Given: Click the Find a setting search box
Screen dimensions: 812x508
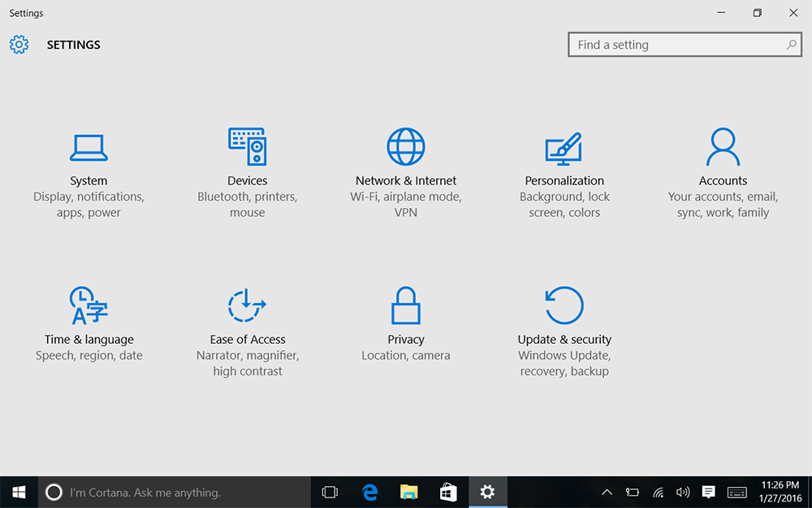Looking at the screenshot, I should tap(674, 45).
